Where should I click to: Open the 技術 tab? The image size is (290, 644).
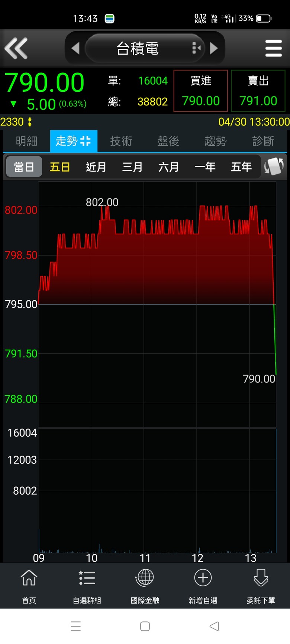click(x=121, y=141)
